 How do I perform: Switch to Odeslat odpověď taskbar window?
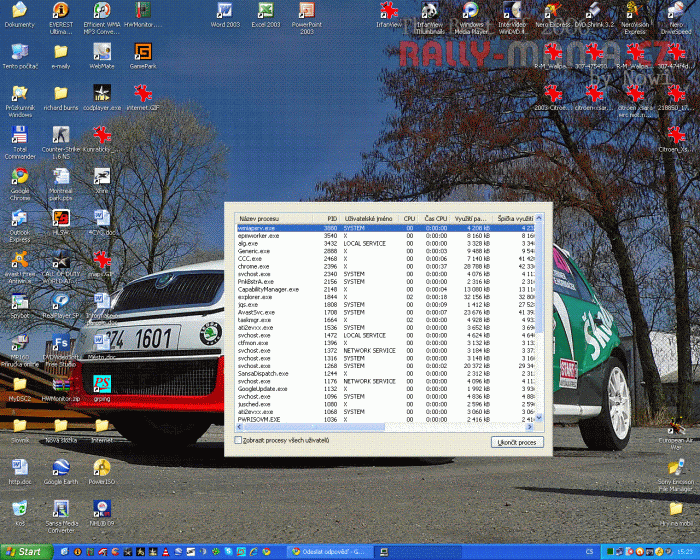[330, 551]
